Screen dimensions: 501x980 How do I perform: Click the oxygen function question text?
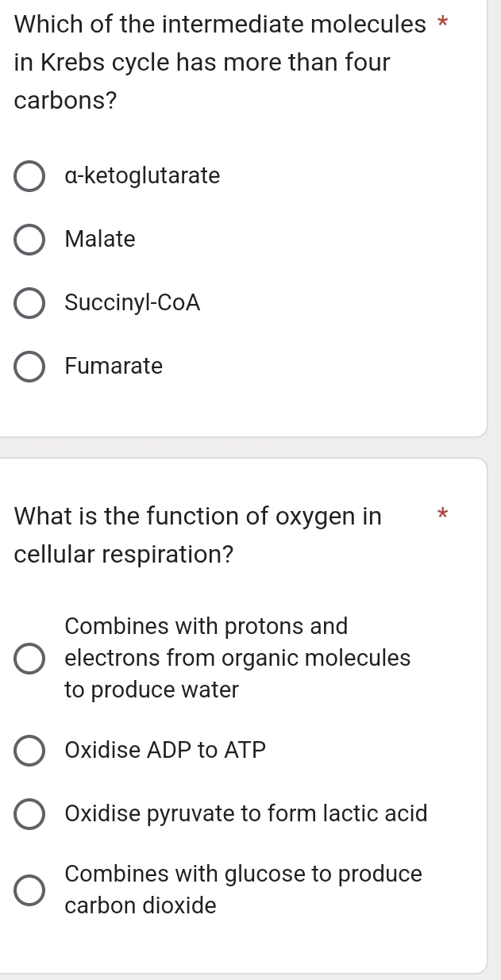pyautogui.click(x=197, y=535)
